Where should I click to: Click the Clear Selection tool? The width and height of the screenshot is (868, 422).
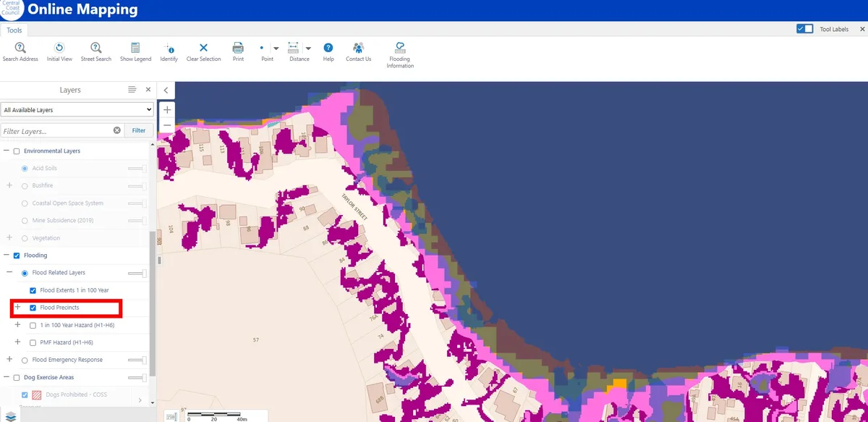203,52
